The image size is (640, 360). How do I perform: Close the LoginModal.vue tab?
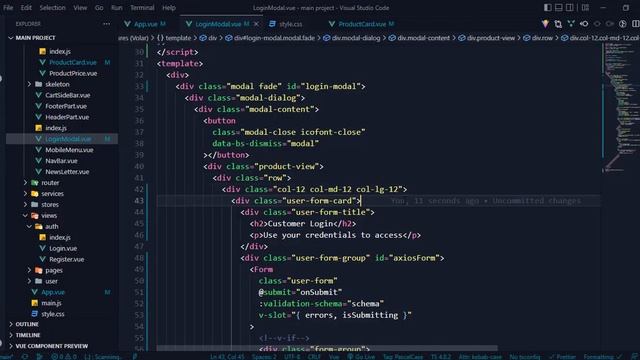coord(256,24)
